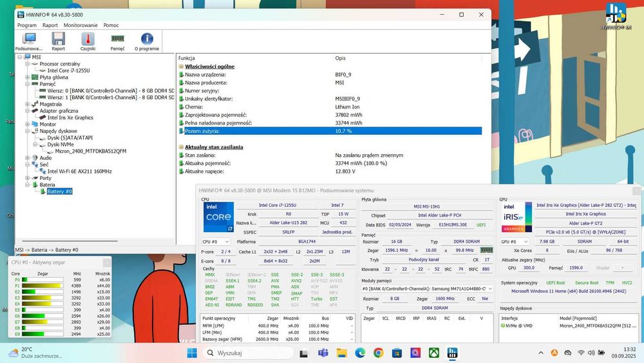Collapse the Adapter graficzna branch
The image size is (644, 363).
pos(27,111)
